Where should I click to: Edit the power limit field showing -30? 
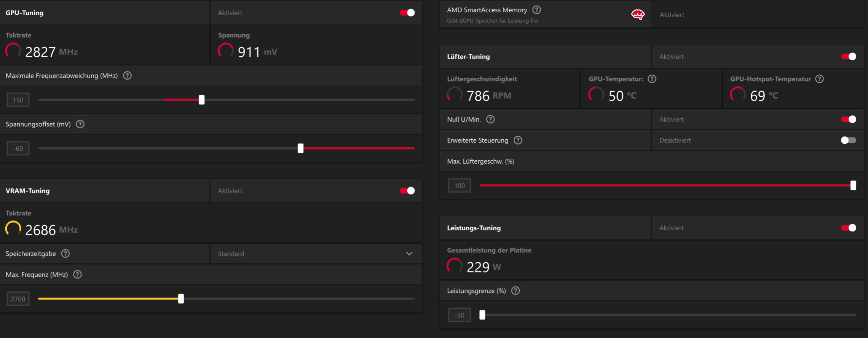click(460, 315)
